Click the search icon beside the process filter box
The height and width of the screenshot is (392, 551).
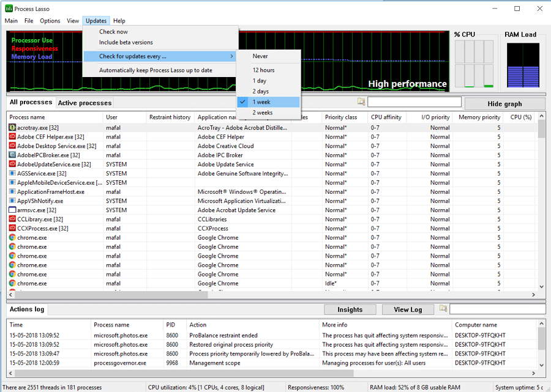click(x=361, y=102)
